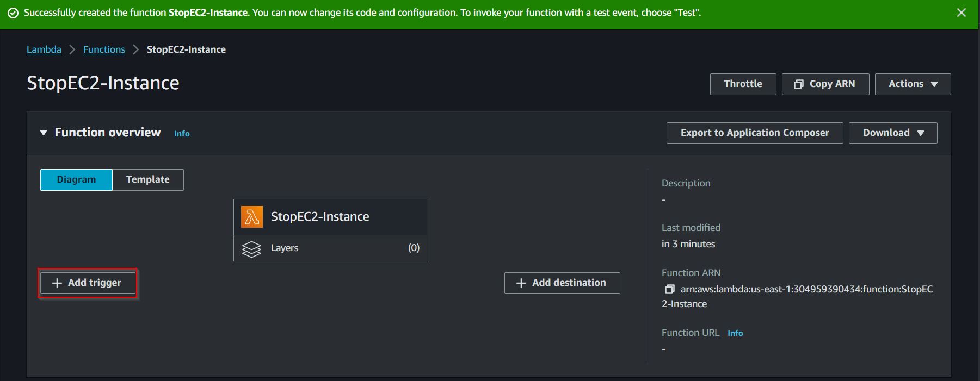Copy Function ARN using copy icon
The height and width of the screenshot is (381, 980).
(x=669, y=290)
